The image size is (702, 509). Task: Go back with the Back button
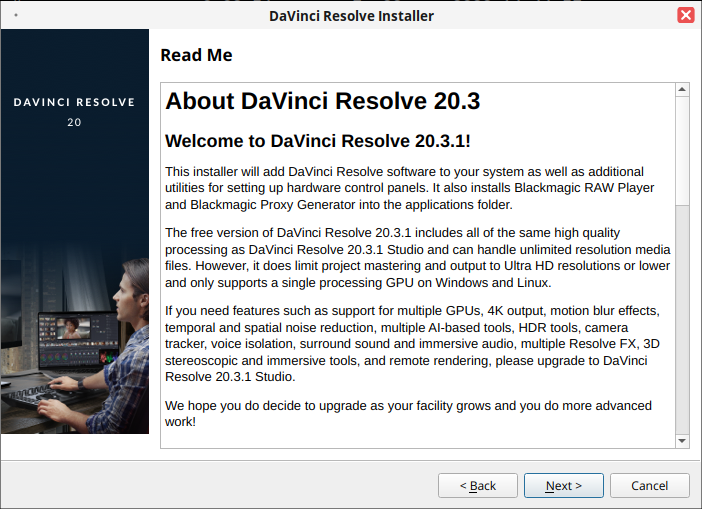pos(478,486)
